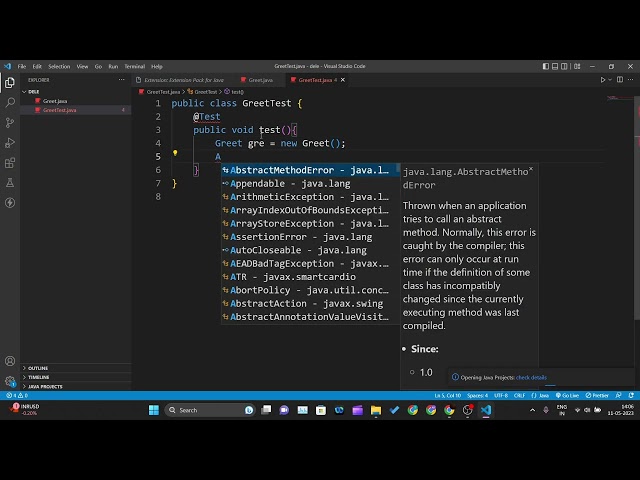This screenshot has width=640, height=480.
Task: Click the Prettier status bar item
Action: click(x=597, y=396)
